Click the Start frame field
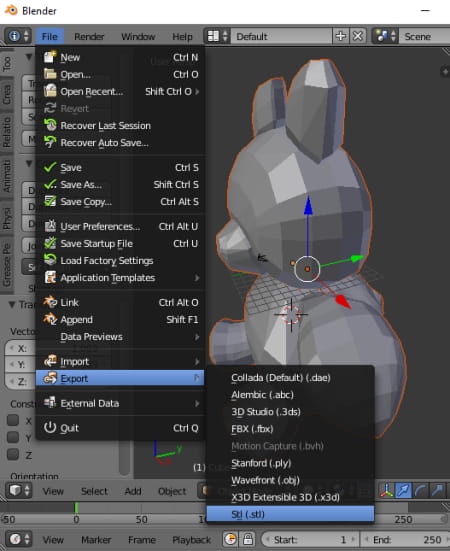 pos(310,539)
